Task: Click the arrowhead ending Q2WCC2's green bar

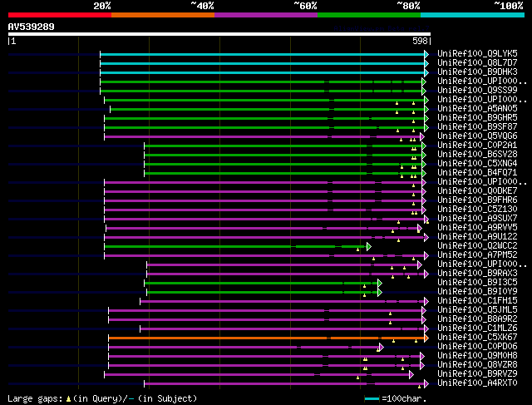Action: click(369, 246)
